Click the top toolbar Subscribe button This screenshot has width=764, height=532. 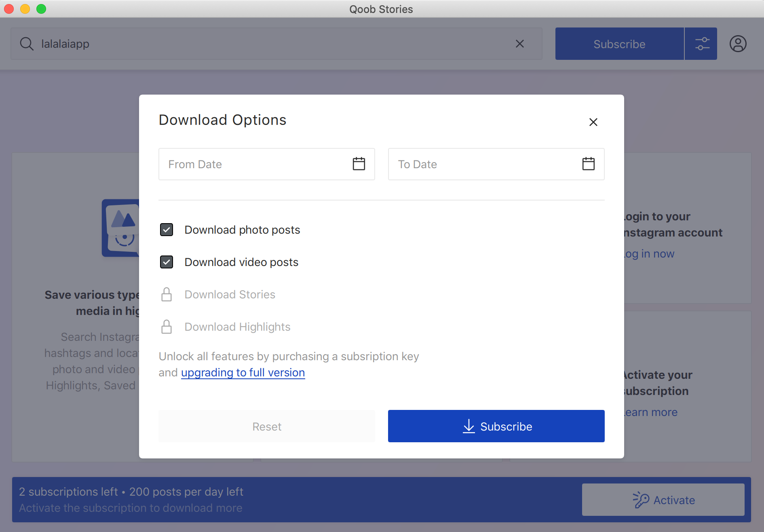[619, 44]
